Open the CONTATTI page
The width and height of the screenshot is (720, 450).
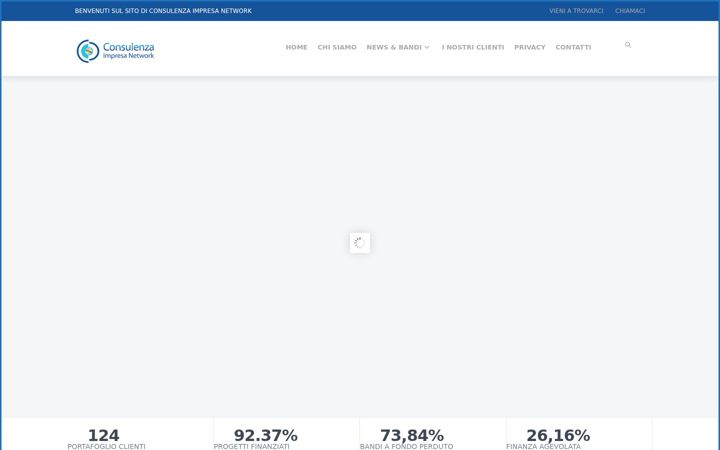point(574,47)
